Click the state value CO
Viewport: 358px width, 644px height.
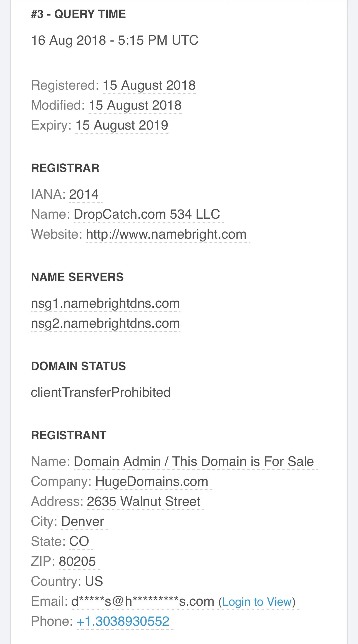(x=79, y=541)
